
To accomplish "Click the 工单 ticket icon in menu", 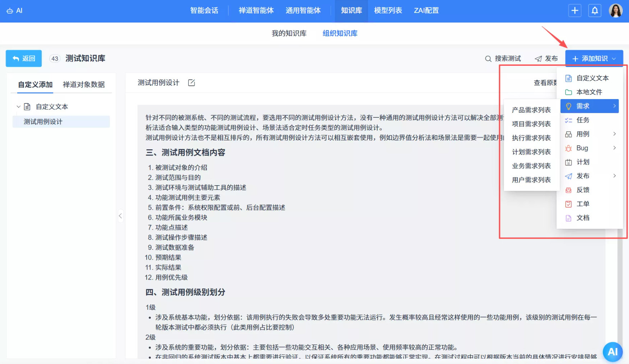I will [568, 204].
